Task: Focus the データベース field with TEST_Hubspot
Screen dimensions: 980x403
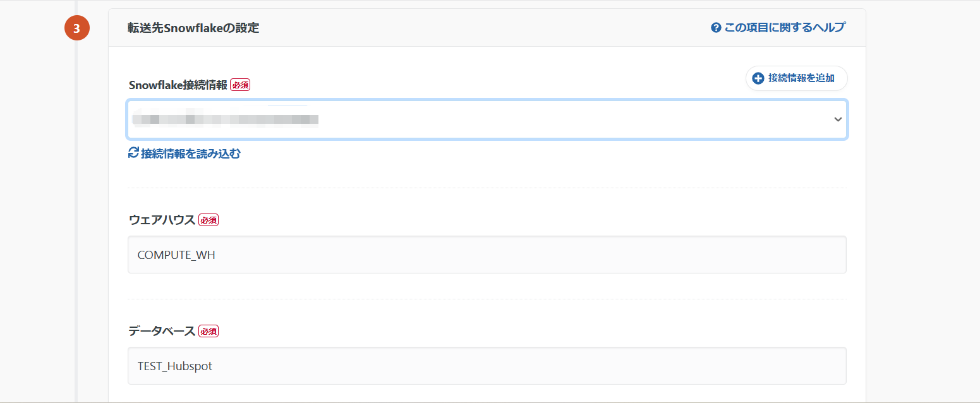Action: (x=487, y=366)
